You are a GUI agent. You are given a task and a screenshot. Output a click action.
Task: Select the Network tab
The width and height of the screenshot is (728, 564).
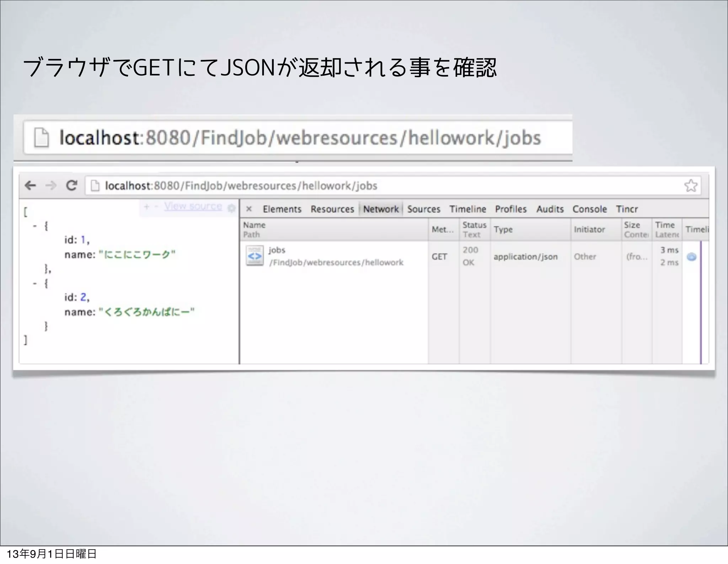click(x=381, y=209)
